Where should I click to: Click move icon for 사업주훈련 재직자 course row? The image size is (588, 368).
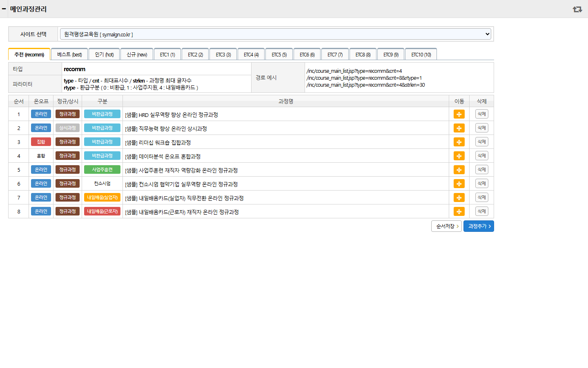point(459,170)
